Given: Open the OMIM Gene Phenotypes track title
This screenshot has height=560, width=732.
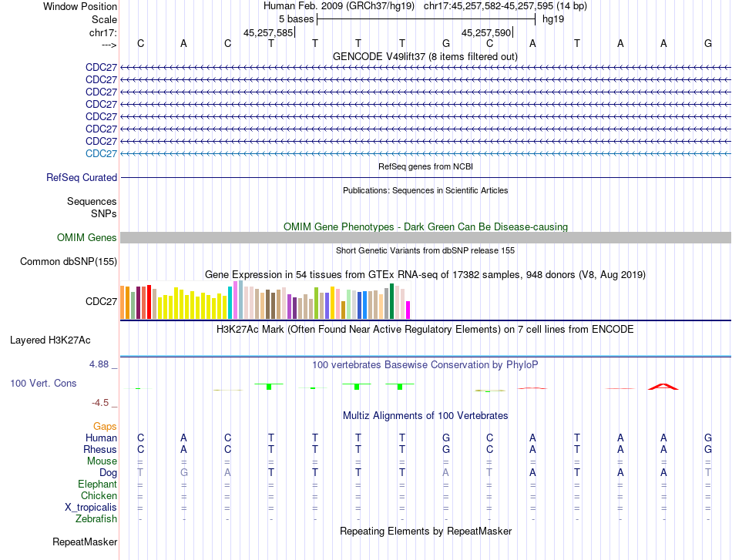Looking at the screenshot, I should coord(425,226).
